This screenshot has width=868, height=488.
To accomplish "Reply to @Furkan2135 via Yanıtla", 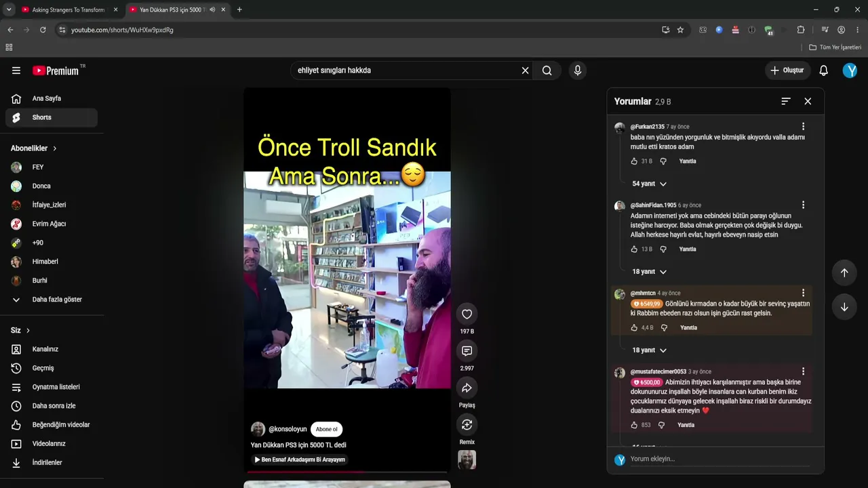I will coord(688,161).
